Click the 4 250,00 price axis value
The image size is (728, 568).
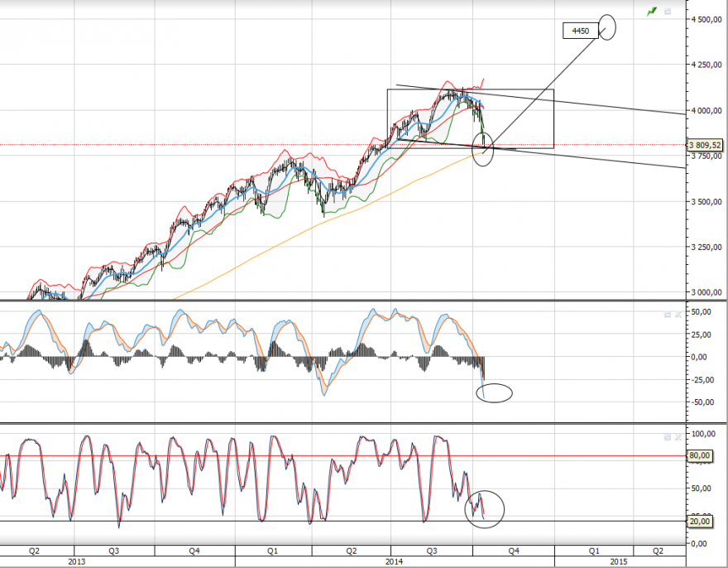[x=706, y=65]
